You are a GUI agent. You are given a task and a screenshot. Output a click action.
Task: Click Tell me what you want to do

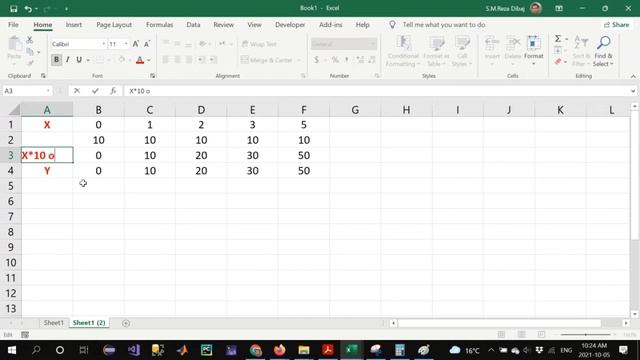(444, 25)
